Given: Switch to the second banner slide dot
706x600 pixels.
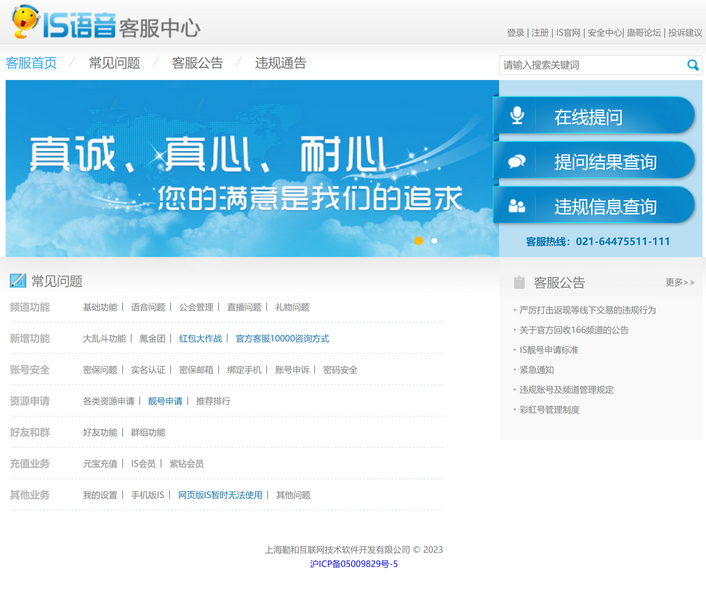Looking at the screenshot, I should pos(434,241).
